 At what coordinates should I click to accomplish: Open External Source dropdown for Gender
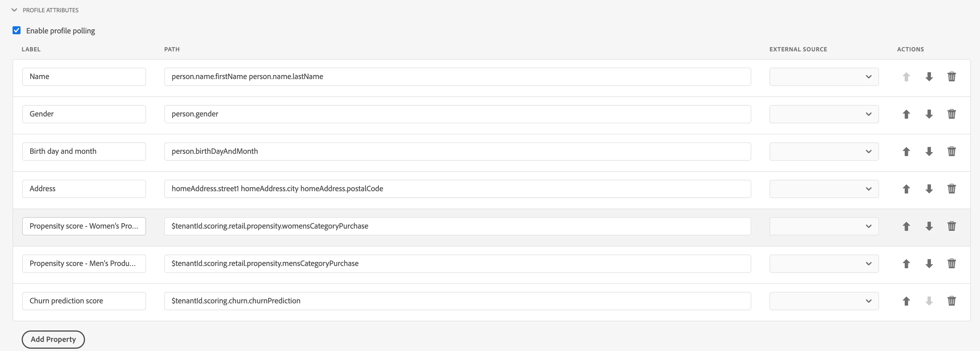coord(824,114)
